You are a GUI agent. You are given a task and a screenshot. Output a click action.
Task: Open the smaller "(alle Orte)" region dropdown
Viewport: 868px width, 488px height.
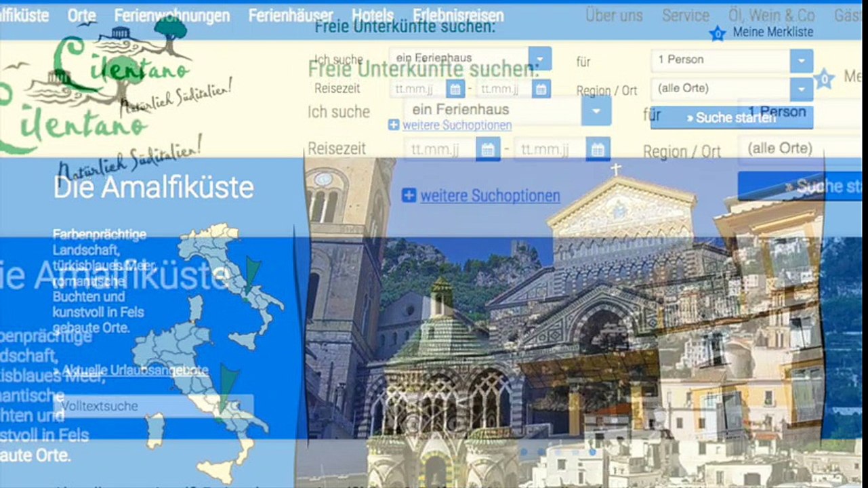tap(801, 89)
